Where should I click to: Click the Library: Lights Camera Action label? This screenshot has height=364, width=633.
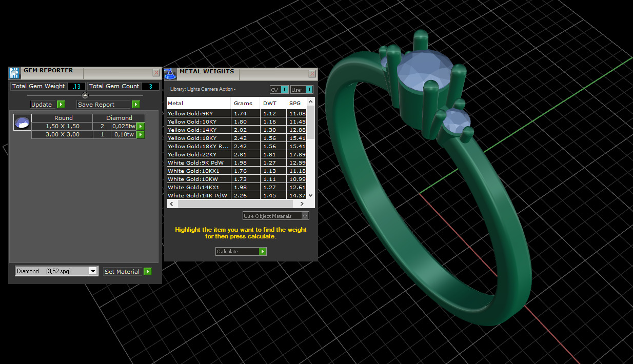click(203, 90)
